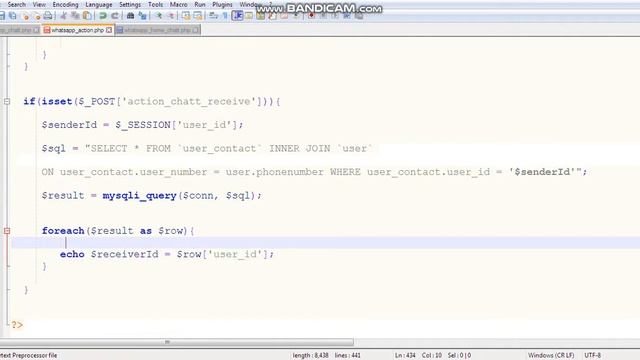The width and height of the screenshot is (640, 360).
Task: Switch to the whatsapp_home_chatt.php tab
Action: 158,30
